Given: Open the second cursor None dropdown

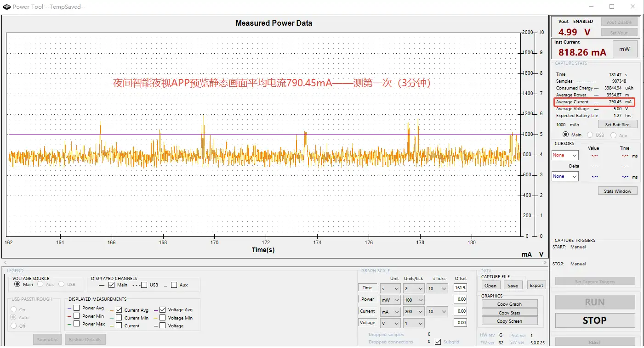Looking at the screenshot, I should (x=565, y=176).
